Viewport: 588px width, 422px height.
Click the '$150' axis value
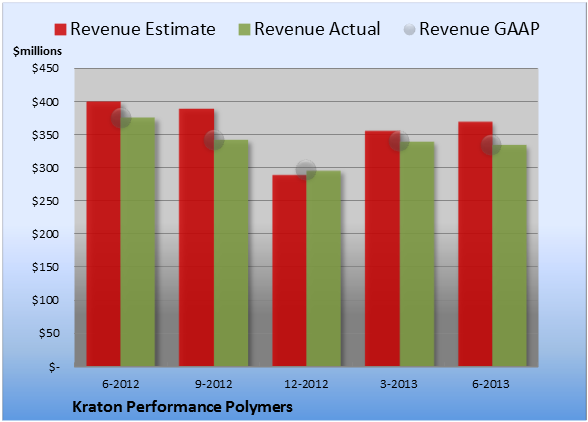(45, 267)
